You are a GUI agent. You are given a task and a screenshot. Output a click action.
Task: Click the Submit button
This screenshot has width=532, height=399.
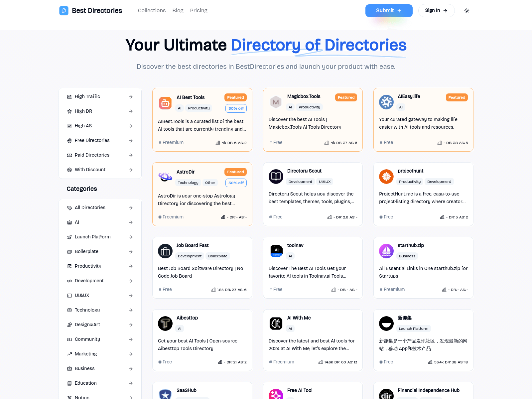click(389, 10)
